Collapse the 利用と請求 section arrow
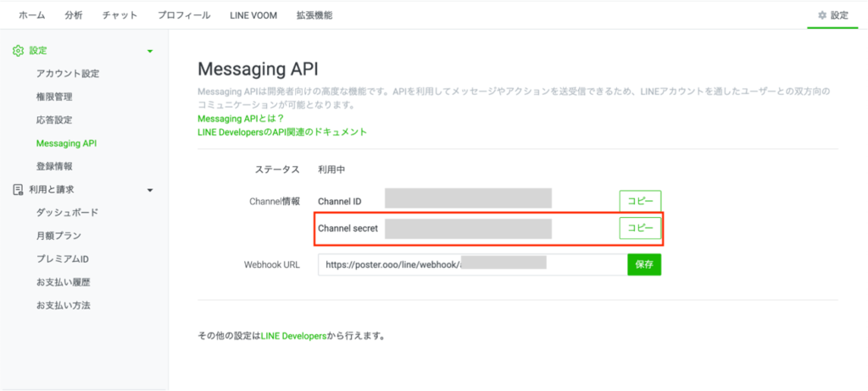The image size is (868, 391). click(150, 190)
